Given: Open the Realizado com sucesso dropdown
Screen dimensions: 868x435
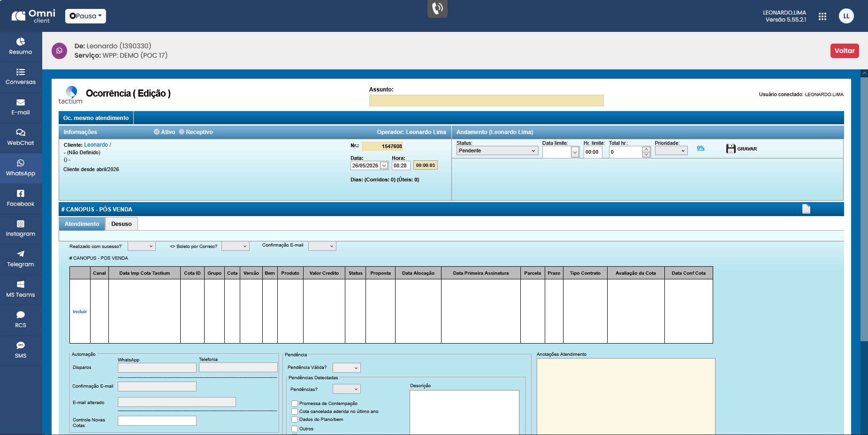Looking at the screenshot, I should (141, 246).
